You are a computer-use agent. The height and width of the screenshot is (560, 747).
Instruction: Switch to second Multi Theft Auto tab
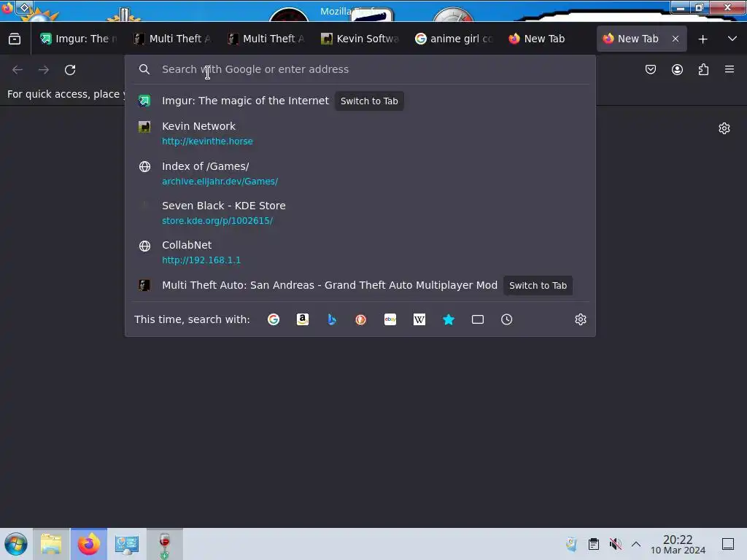coord(267,39)
